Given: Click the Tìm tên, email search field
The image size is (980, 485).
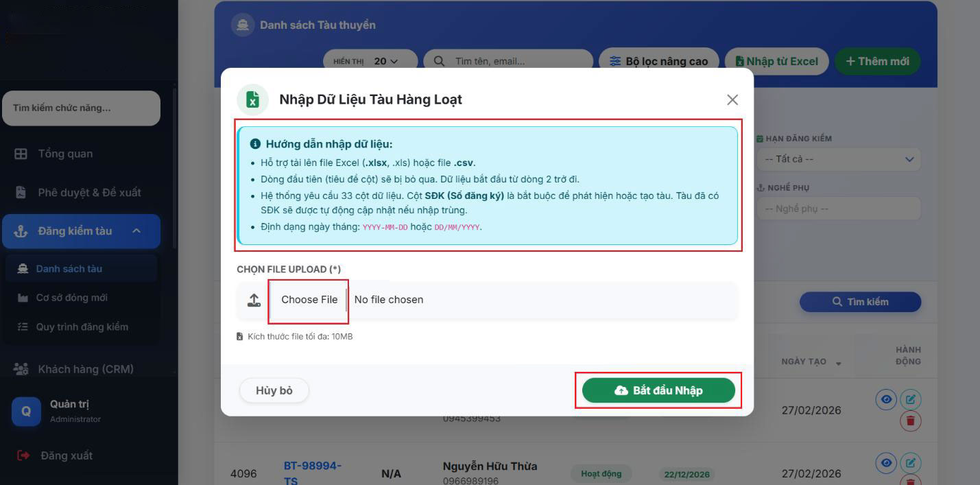Looking at the screenshot, I should tap(508, 61).
